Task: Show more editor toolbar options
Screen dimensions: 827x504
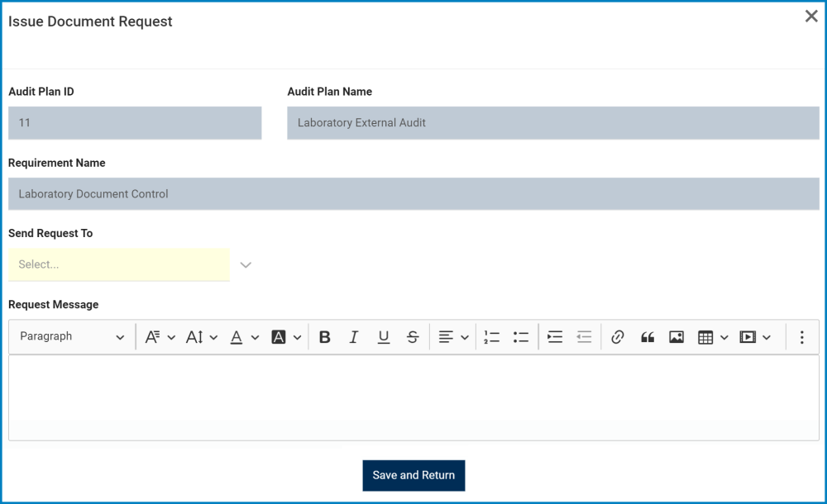Action: (x=801, y=336)
